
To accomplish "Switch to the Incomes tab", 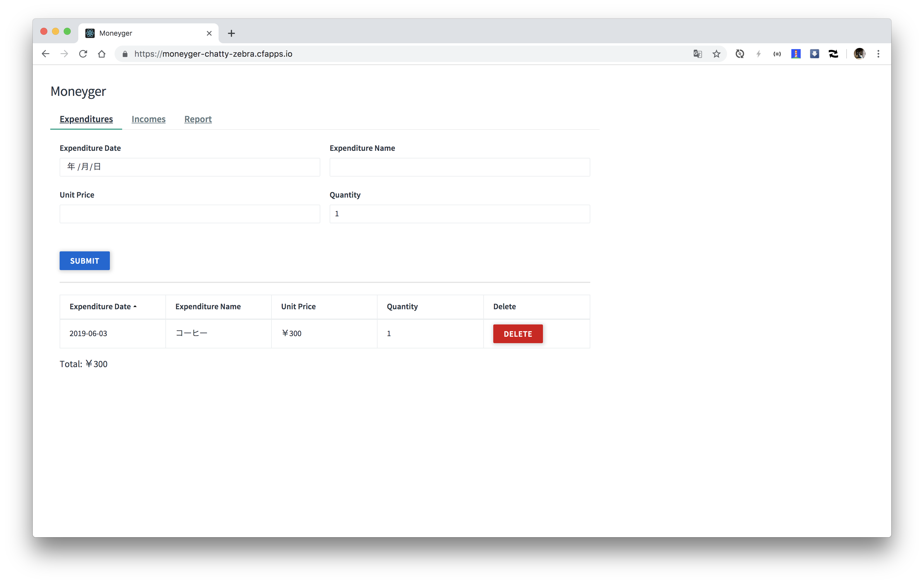I will 148,119.
